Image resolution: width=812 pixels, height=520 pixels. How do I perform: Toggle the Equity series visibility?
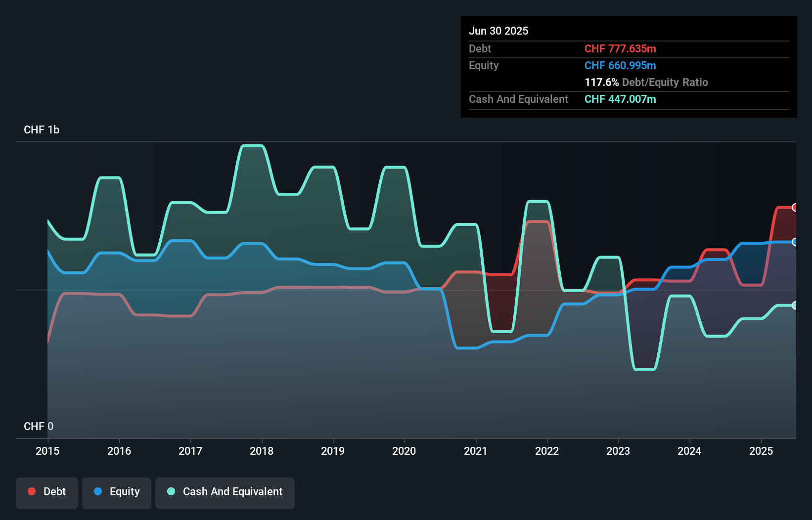pyautogui.click(x=116, y=491)
